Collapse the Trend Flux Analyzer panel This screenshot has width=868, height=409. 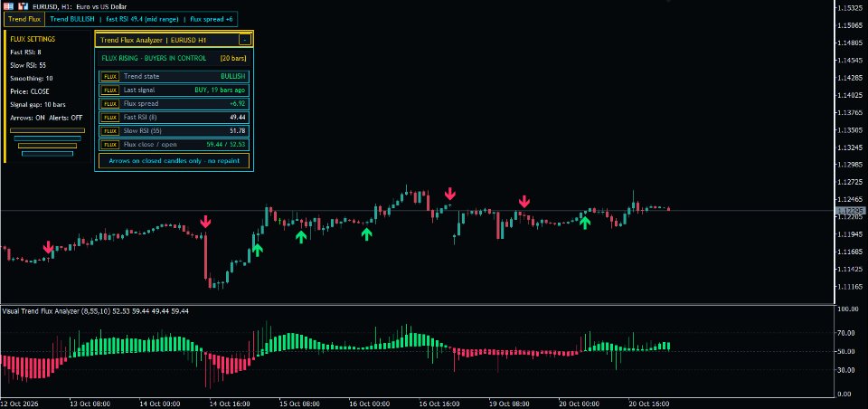[x=245, y=40]
